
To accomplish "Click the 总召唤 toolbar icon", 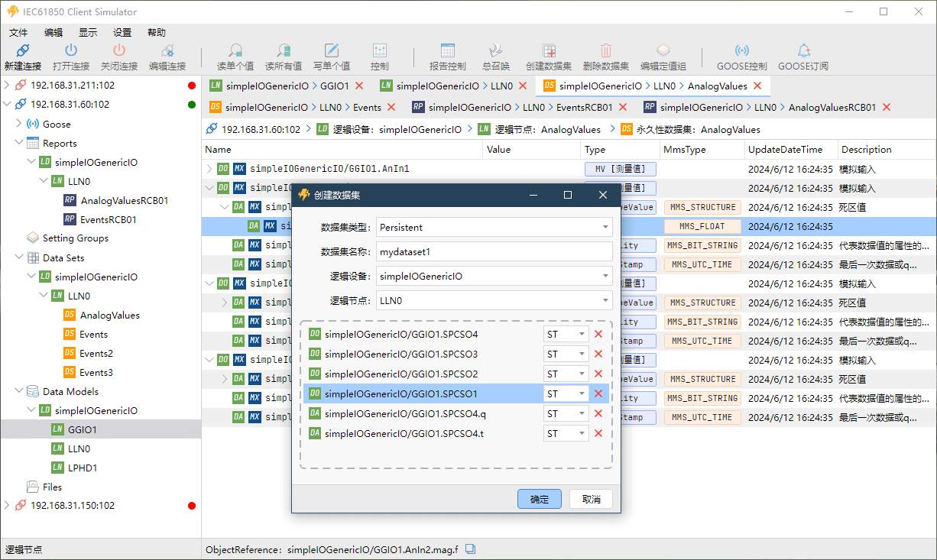I will tap(495, 51).
